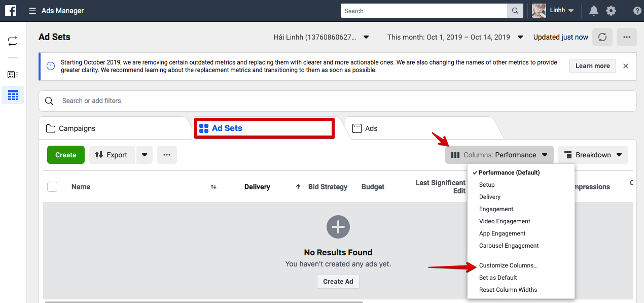Viewport: 644px width, 303px height.
Task: Open the more options ellipsis near refresh
Action: [x=627, y=37]
